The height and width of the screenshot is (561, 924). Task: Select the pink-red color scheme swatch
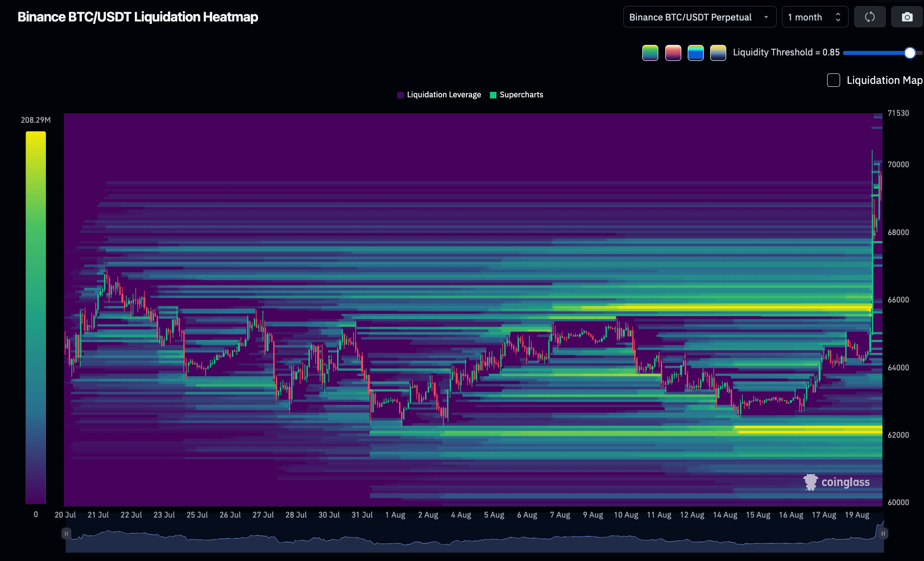tap(673, 52)
